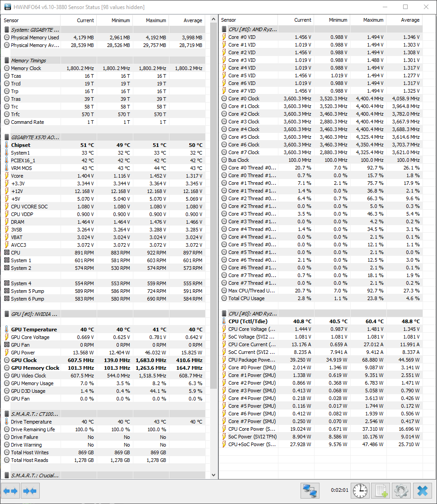Click the left panel Current column header
Viewport: 437px width, 504px height.
78,20
